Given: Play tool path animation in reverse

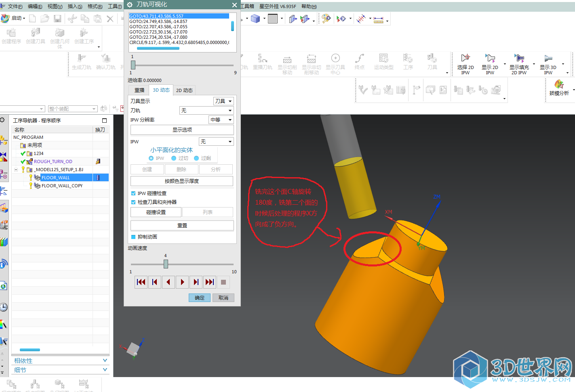Looking at the screenshot, I should click(x=168, y=282).
